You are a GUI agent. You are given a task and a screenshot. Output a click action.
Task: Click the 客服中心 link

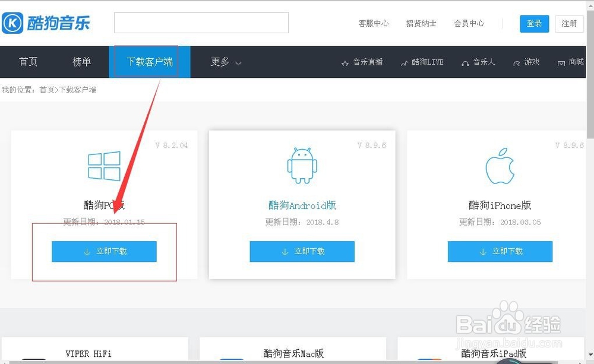[x=374, y=24]
